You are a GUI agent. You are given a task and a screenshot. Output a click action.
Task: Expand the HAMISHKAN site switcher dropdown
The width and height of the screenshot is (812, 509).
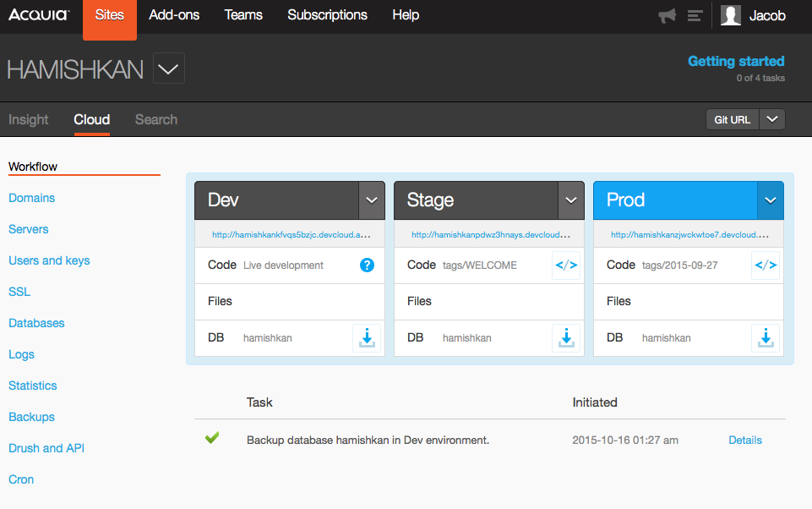click(168, 68)
